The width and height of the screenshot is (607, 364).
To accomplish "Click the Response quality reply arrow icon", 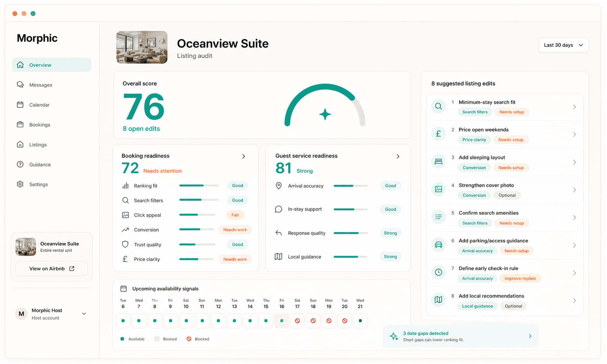I will (279, 233).
